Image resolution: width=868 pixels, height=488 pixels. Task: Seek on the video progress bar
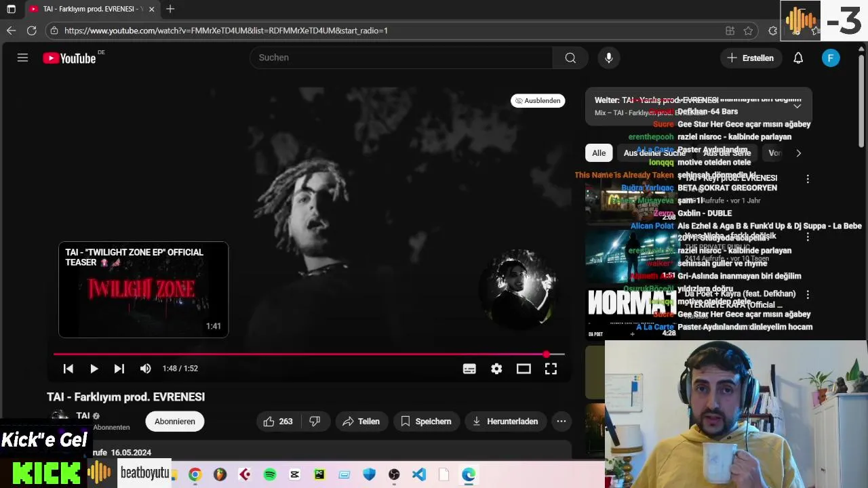pos(309,354)
